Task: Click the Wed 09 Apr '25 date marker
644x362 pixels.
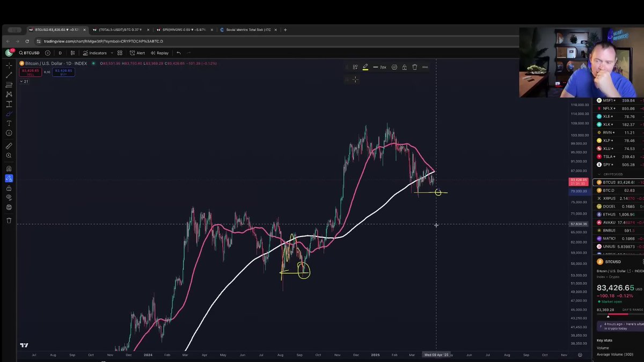Action: point(436,354)
